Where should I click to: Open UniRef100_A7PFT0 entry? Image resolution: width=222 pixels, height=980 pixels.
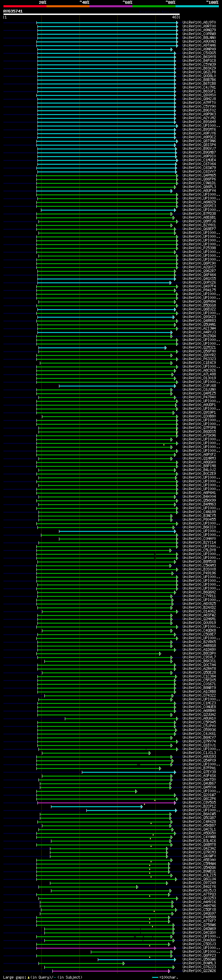pos(199,103)
